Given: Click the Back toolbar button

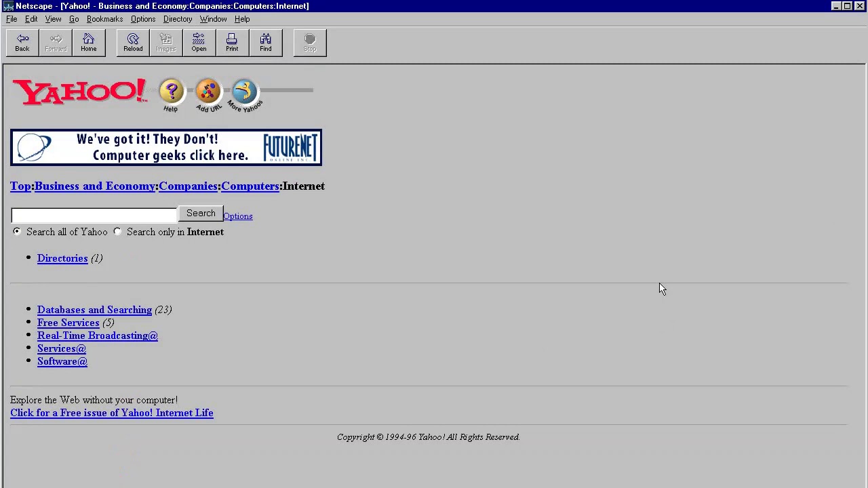Looking at the screenshot, I should click(22, 42).
